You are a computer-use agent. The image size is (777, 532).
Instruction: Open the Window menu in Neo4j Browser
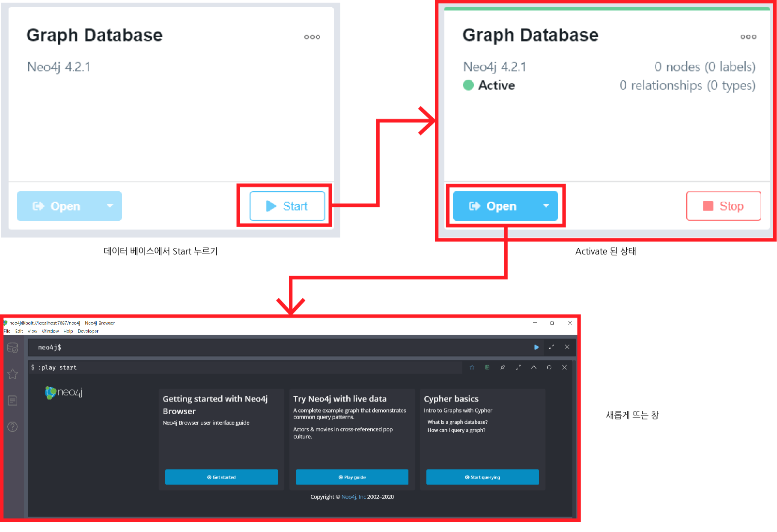pos(51,331)
